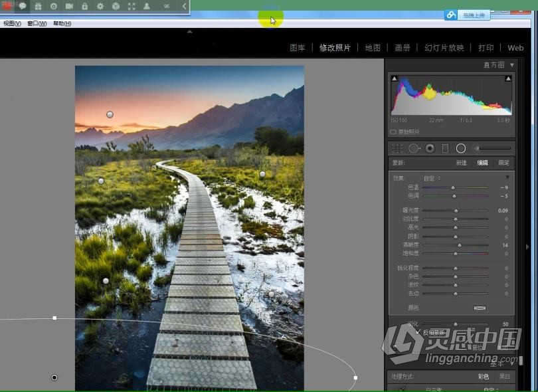Click 编辑 mask edit mode
Image resolution: width=538 pixels, height=392 pixels.
coord(482,163)
